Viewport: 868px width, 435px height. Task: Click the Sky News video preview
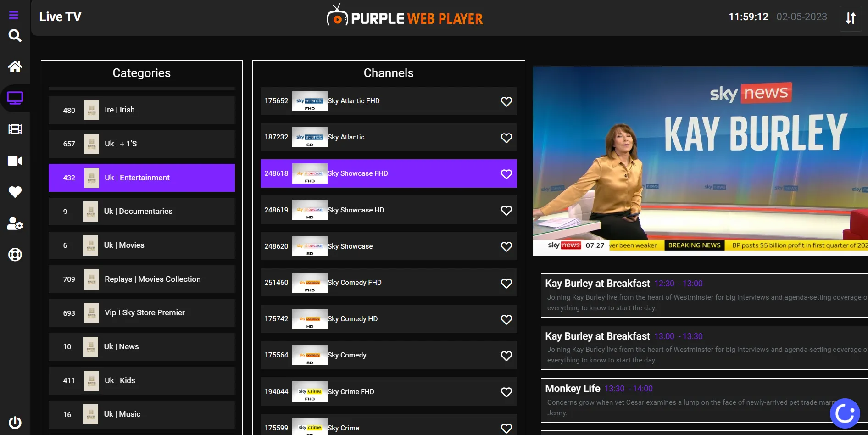coord(700,161)
